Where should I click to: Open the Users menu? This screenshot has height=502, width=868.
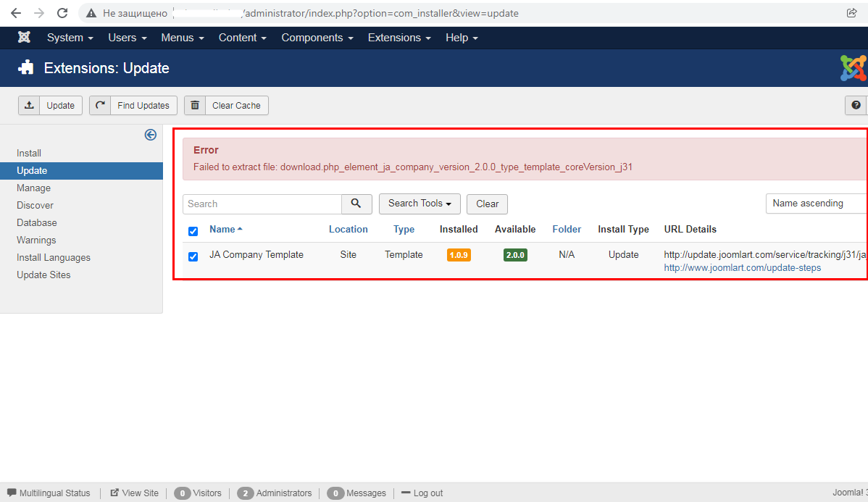128,38
